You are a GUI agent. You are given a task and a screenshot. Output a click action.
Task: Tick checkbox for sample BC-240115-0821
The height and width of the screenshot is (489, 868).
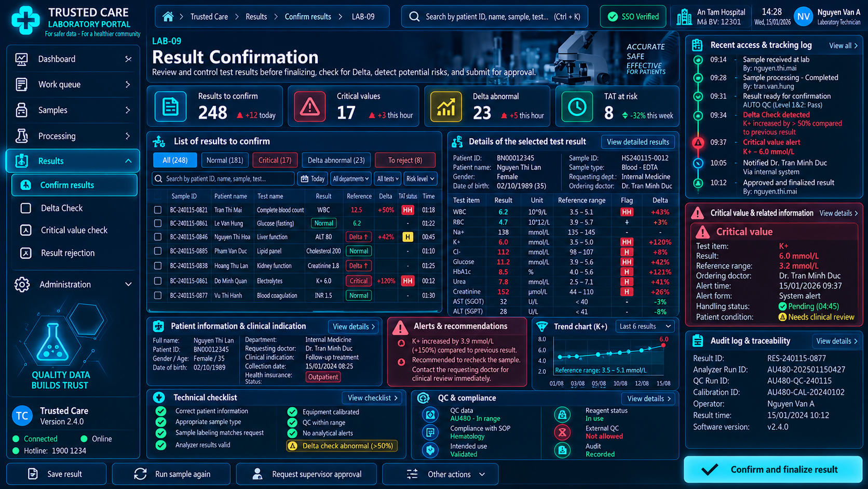tap(158, 210)
